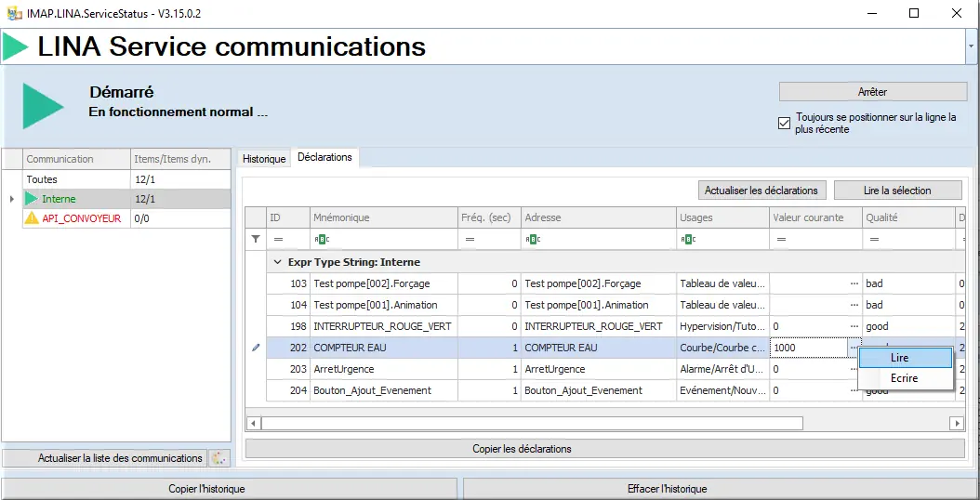Switch to the Historique tab

click(264, 159)
